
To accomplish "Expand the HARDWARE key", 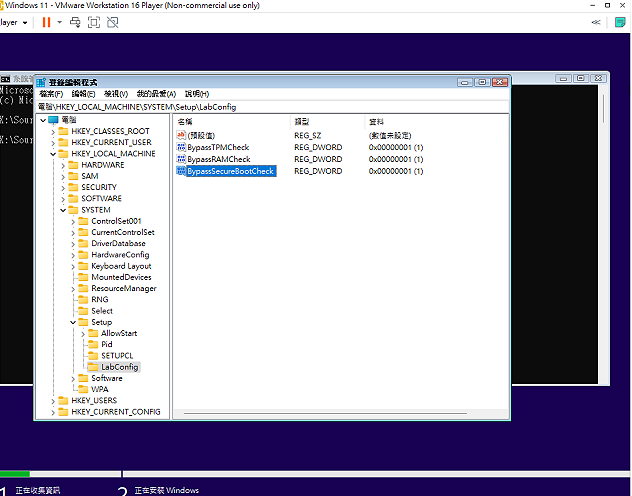I will 63,165.
